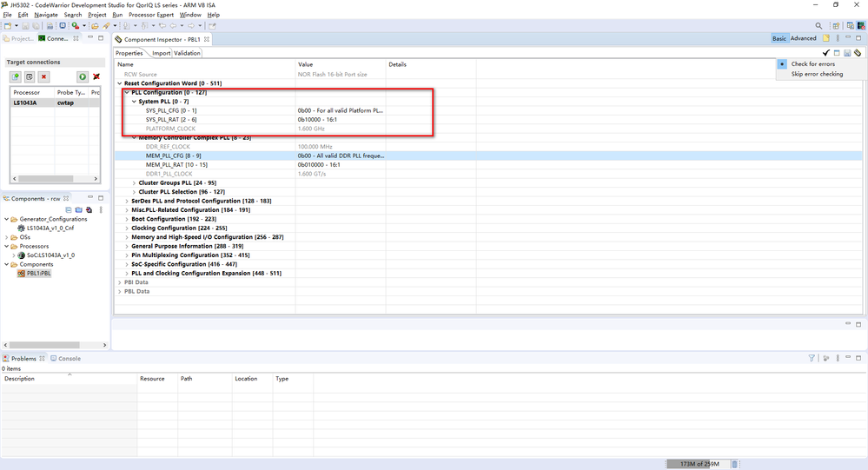The width and height of the screenshot is (868, 470).
Task: Expand SerDes PLL and Protocol Configuration
Action: (127, 201)
